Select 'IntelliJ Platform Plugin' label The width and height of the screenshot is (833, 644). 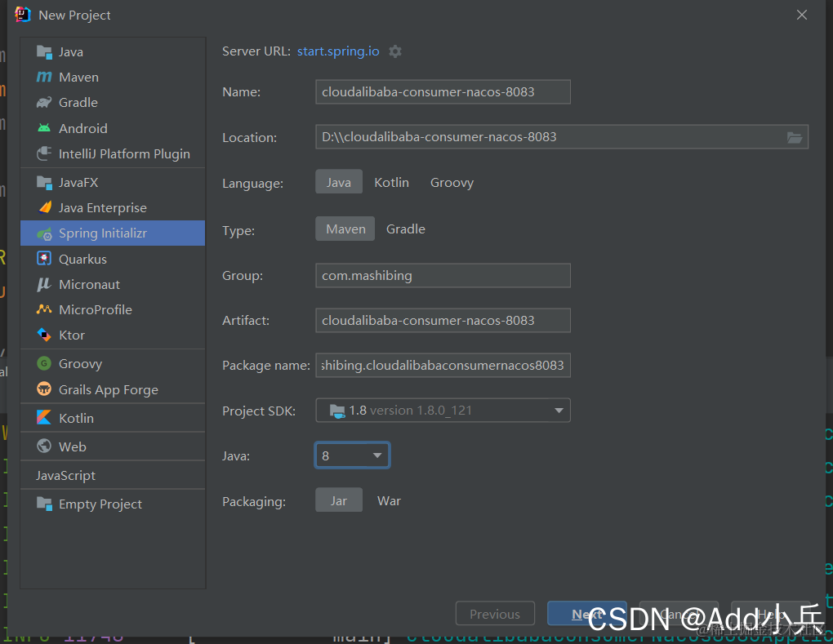[x=124, y=154]
